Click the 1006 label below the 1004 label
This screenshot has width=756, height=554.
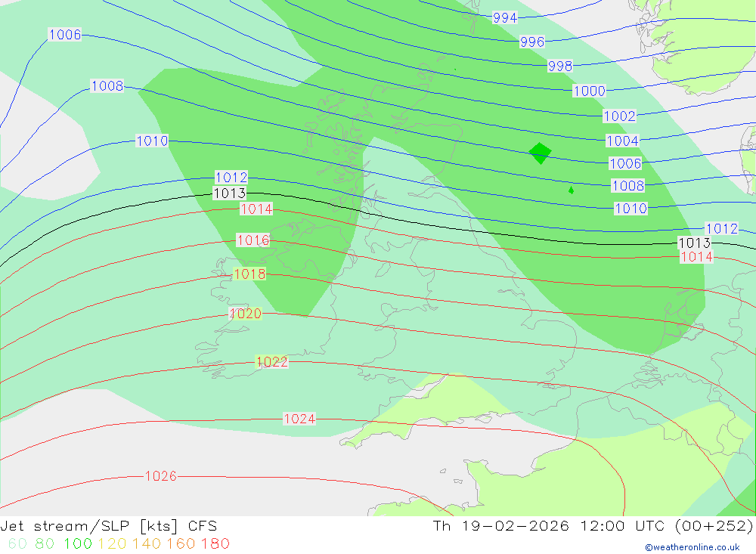coord(625,163)
